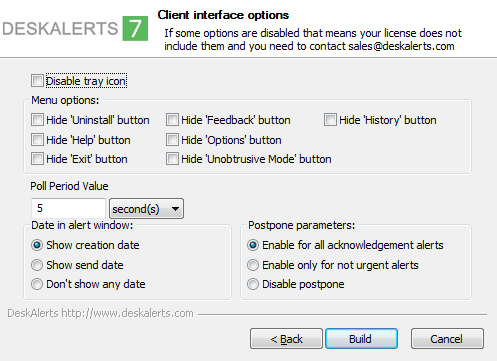Choose Enable only for not urgent alerts
Screen dimensions: 497x361
click(253, 265)
